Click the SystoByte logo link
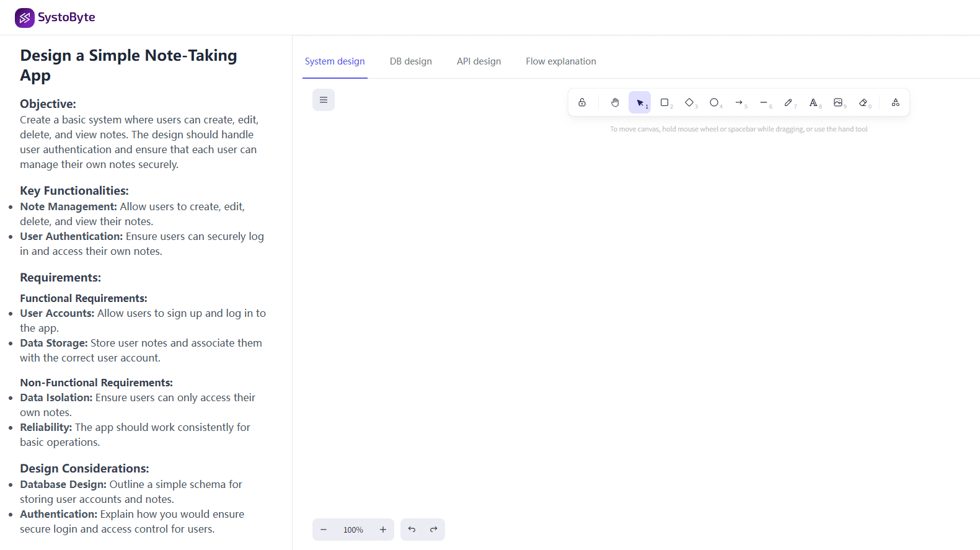The height and width of the screenshot is (550, 980). click(55, 17)
